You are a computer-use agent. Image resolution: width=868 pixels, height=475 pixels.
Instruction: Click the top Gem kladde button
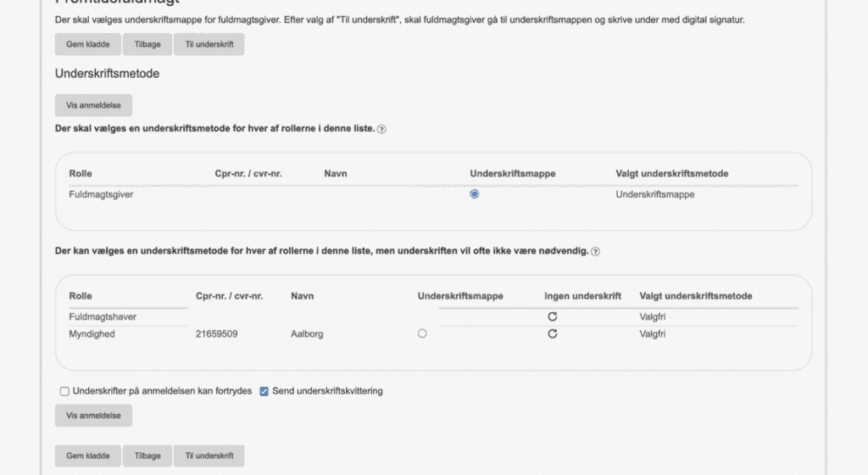pyautogui.click(x=88, y=44)
